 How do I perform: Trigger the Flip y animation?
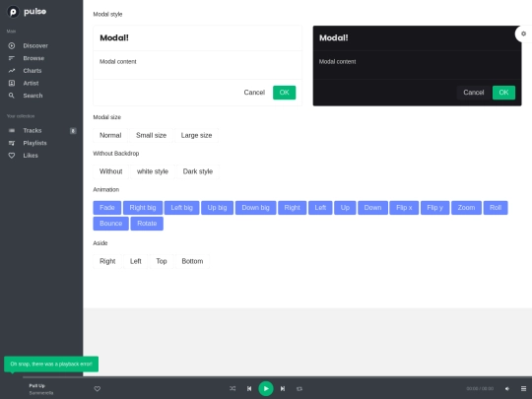pyautogui.click(x=435, y=208)
